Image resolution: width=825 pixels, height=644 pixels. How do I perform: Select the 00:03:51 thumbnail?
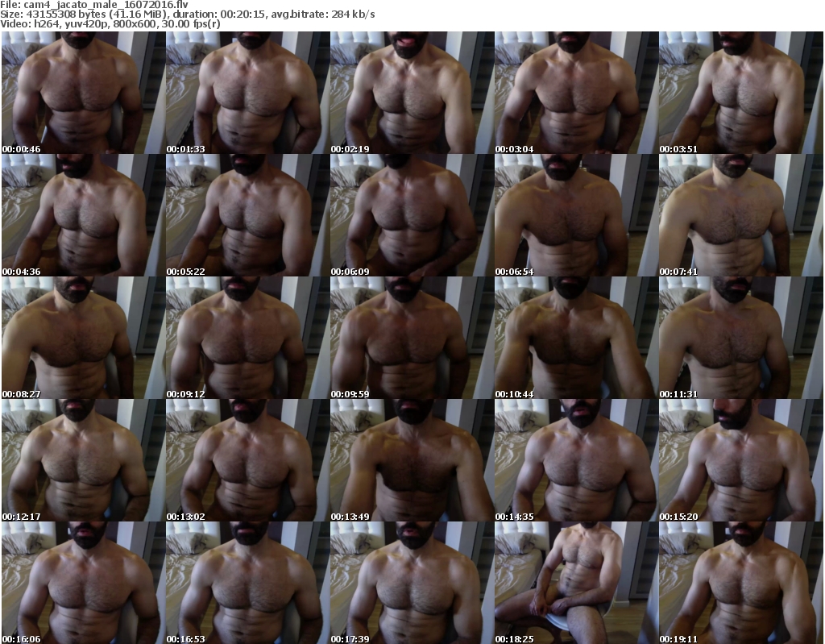(x=741, y=93)
